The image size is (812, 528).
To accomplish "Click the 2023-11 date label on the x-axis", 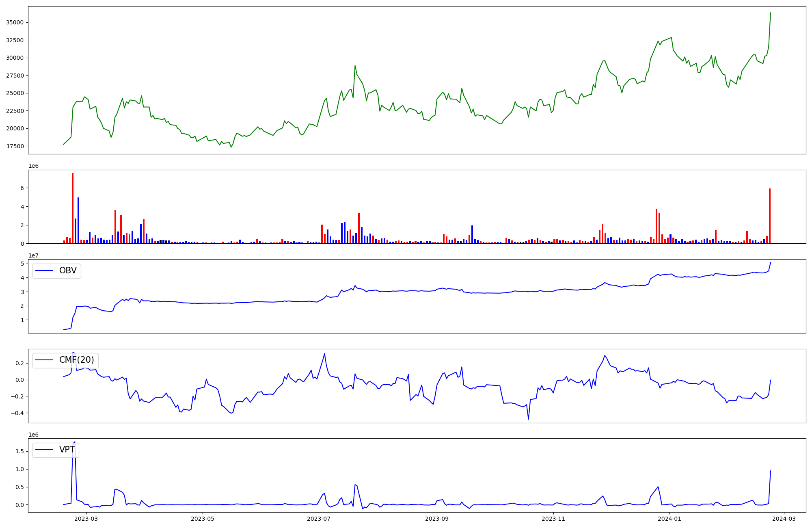I will [x=553, y=519].
